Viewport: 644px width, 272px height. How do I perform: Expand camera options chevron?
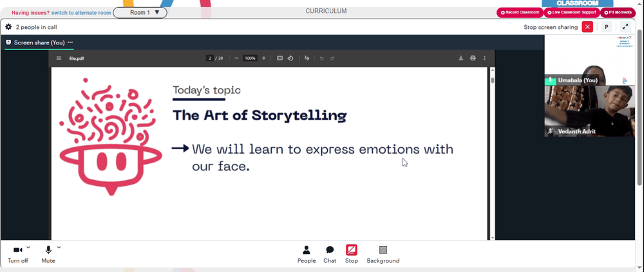tap(28, 248)
